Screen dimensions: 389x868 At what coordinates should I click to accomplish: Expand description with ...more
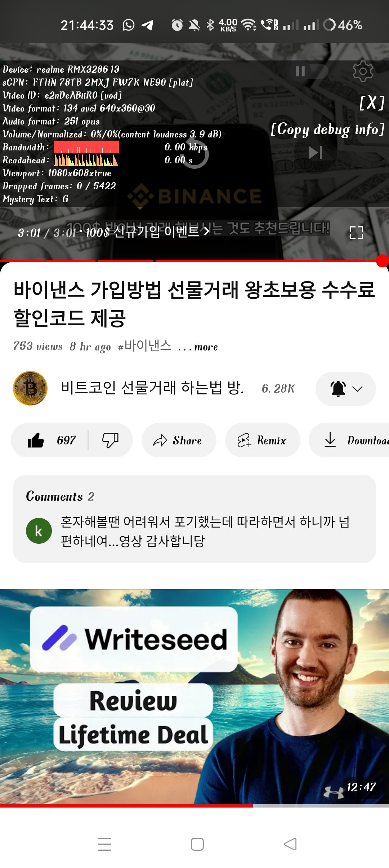click(x=198, y=347)
